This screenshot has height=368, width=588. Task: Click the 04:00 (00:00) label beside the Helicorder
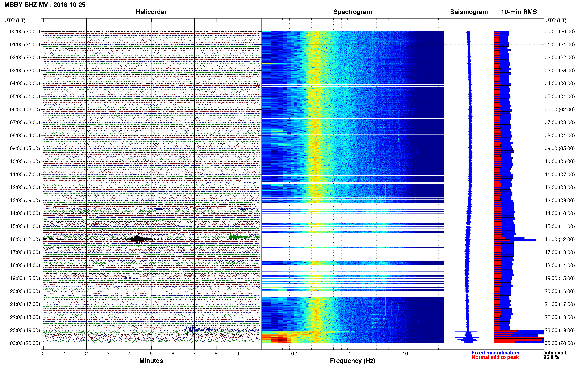point(25,83)
